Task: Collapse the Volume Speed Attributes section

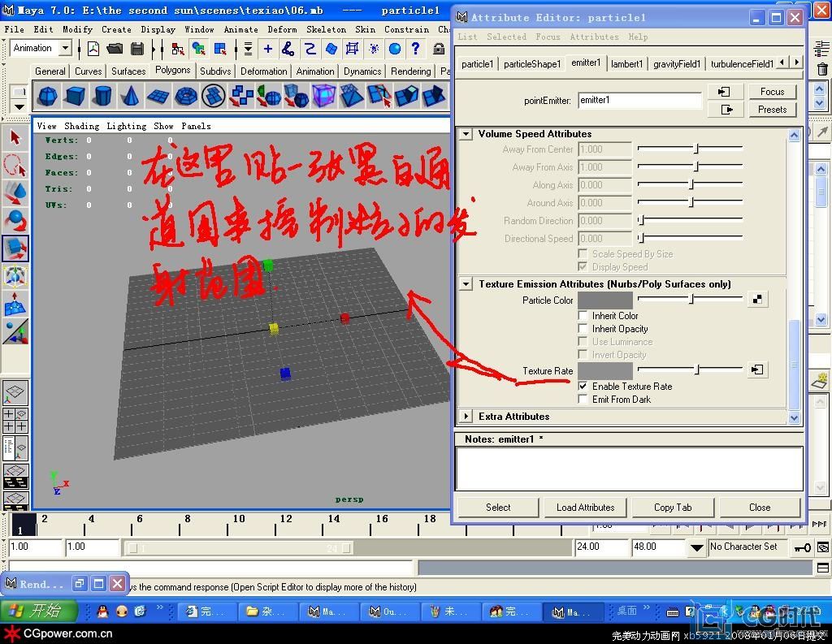Action: pyautogui.click(x=466, y=134)
